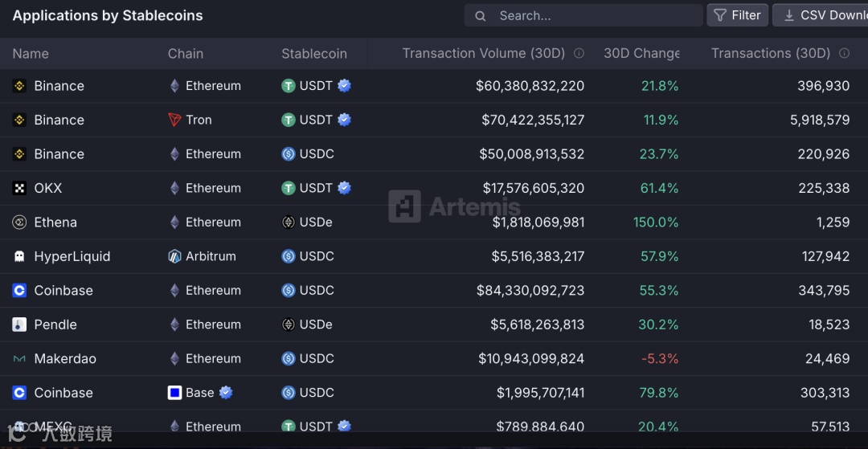Click info icon beside Transaction Volume (30D)
Viewport: 868px width, 449px height.
pos(579,53)
